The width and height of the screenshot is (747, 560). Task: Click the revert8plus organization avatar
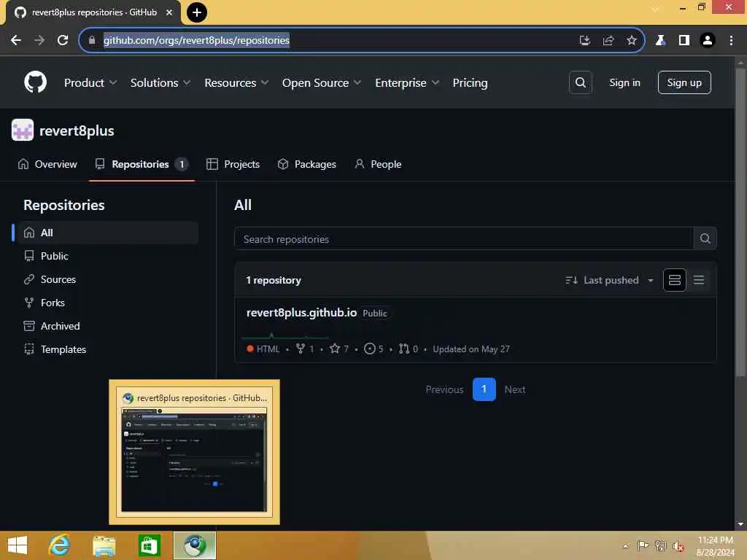[23, 130]
